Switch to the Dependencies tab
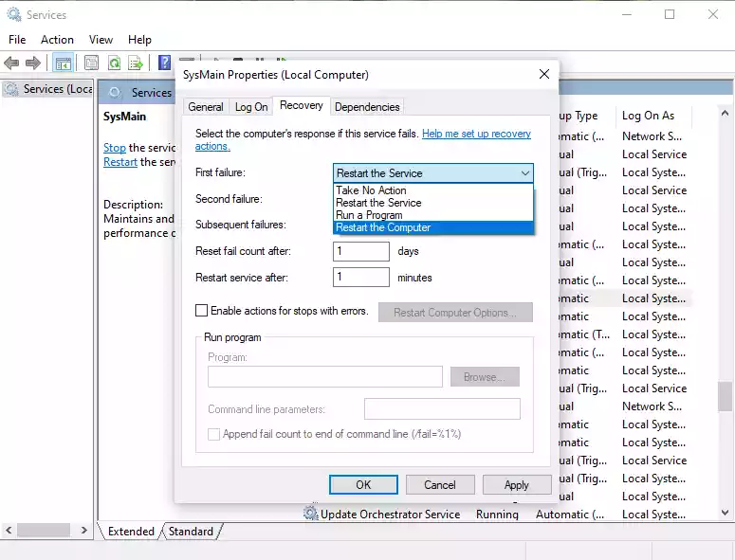 [367, 107]
